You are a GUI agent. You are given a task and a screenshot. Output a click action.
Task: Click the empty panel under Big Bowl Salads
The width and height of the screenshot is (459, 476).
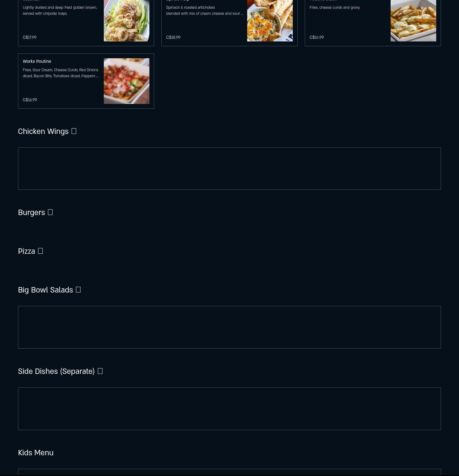click(x=229, y=327)
